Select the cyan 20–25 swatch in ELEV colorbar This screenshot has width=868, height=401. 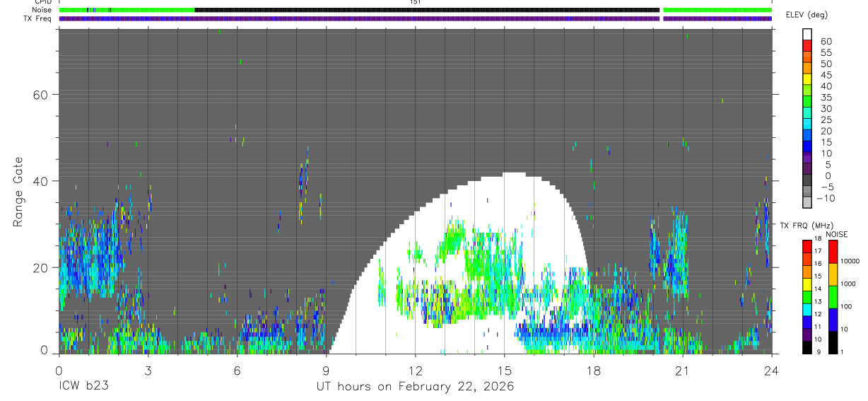click(x=807, y=124)
